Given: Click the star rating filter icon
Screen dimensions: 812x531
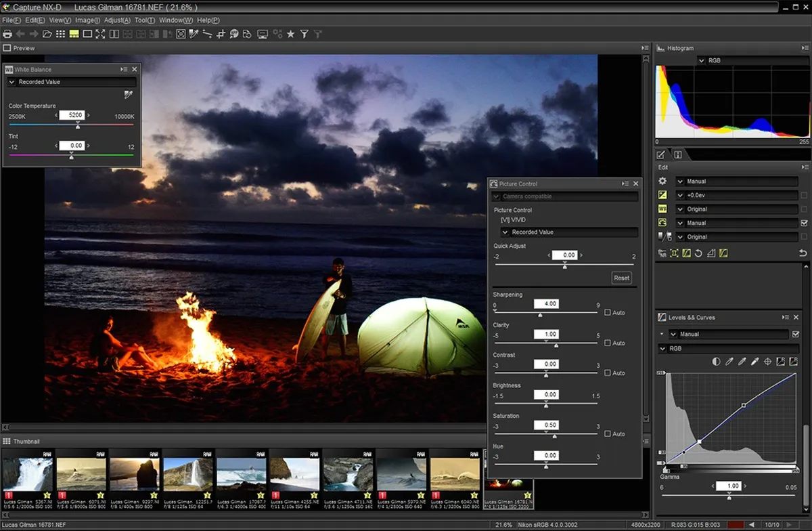Looking at the screenshot, I should (291, 34).
